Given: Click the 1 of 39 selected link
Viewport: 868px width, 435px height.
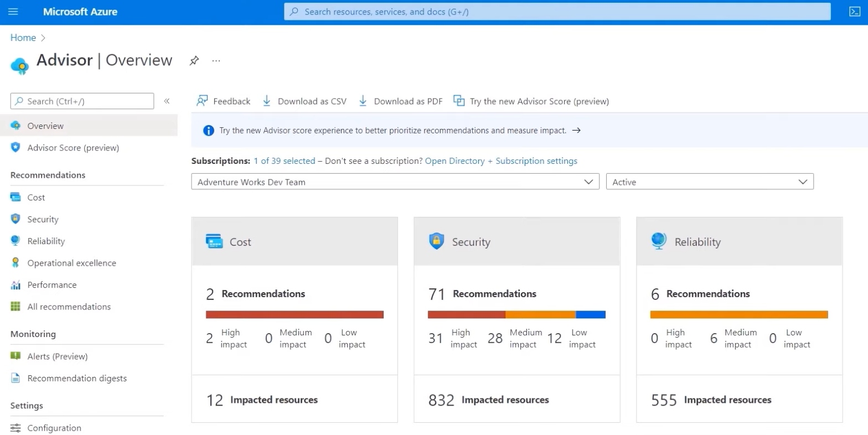Looking at the screenshot, I should point(285,161).
